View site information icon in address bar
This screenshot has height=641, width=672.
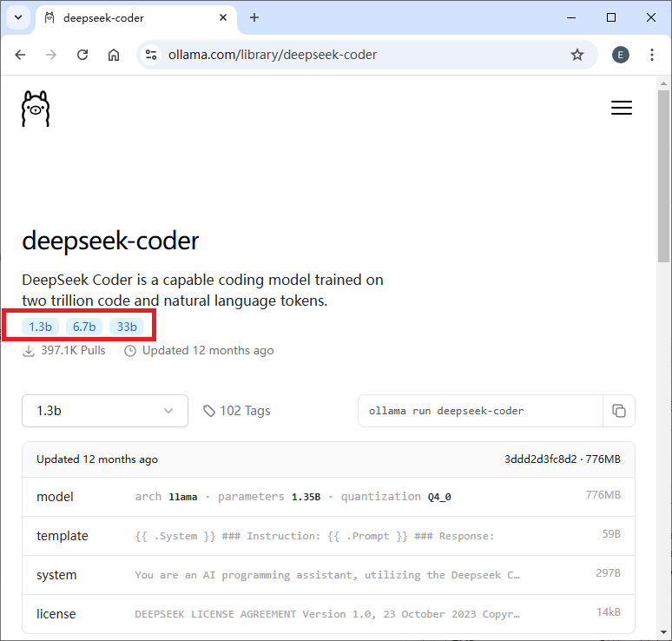pos(151,55)
